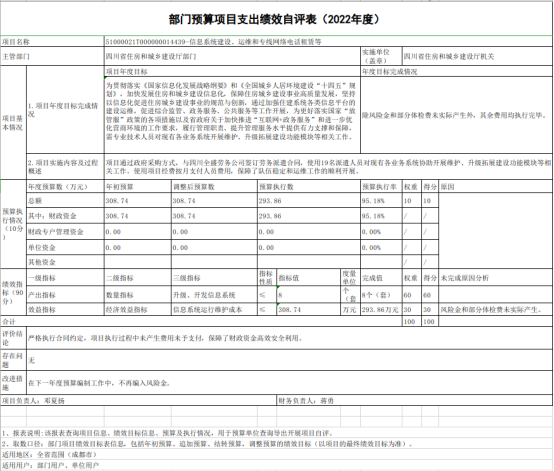This screenshot has height=471, width=554.
Task: Click the 产出指标 cell
Action: (x=65, y=295)
